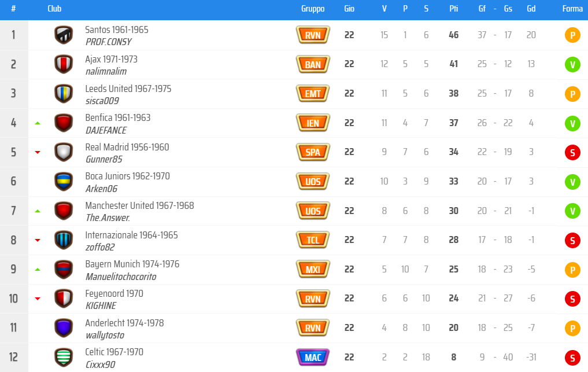This screenshot has width=588, height=372.
Task: Open manager profile Manuelitochocorito
Action: click(x=121, y=277)
